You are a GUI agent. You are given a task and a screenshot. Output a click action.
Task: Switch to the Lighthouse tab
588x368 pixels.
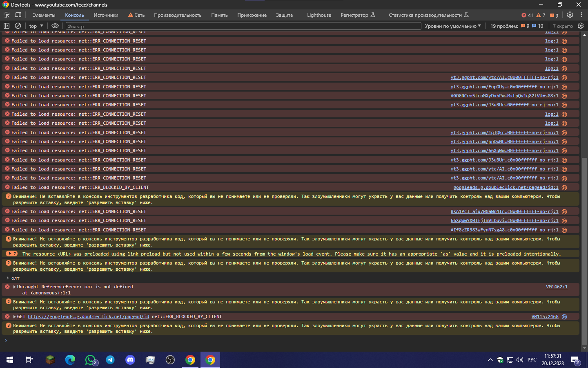click(319, 15)
